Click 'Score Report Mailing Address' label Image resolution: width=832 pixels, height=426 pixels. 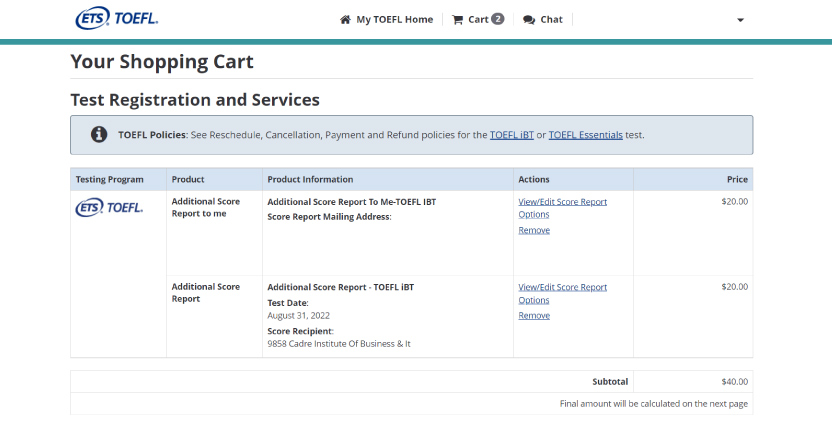pos(329,216)
